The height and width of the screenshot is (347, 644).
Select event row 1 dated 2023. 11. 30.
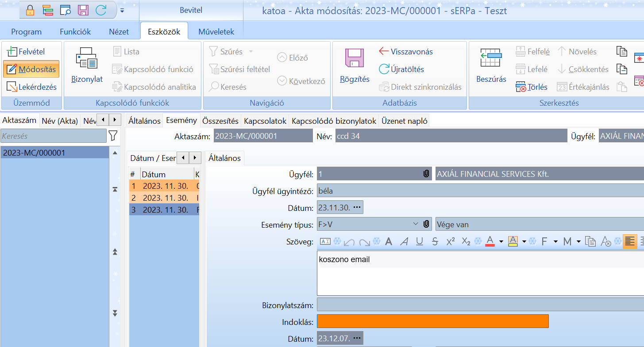click(x=164, y=186)
